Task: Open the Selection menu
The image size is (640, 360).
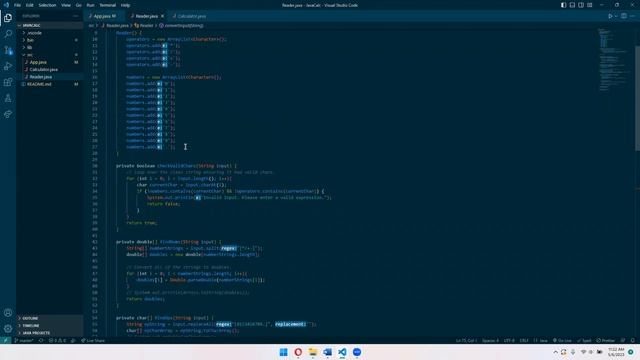Action: 47,5
